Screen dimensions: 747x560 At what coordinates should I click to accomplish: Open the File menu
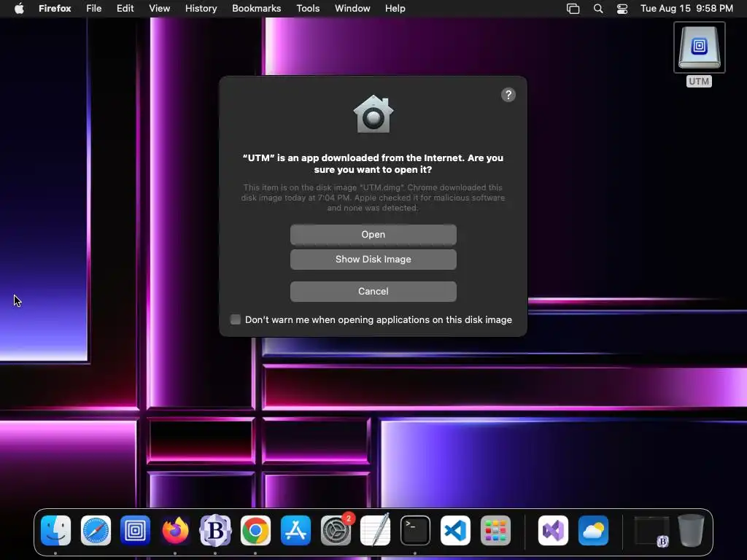[x=94, y=9]
